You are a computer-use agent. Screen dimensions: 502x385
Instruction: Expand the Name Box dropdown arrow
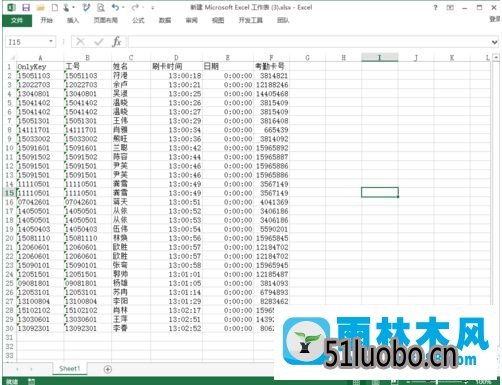[51, 42]
